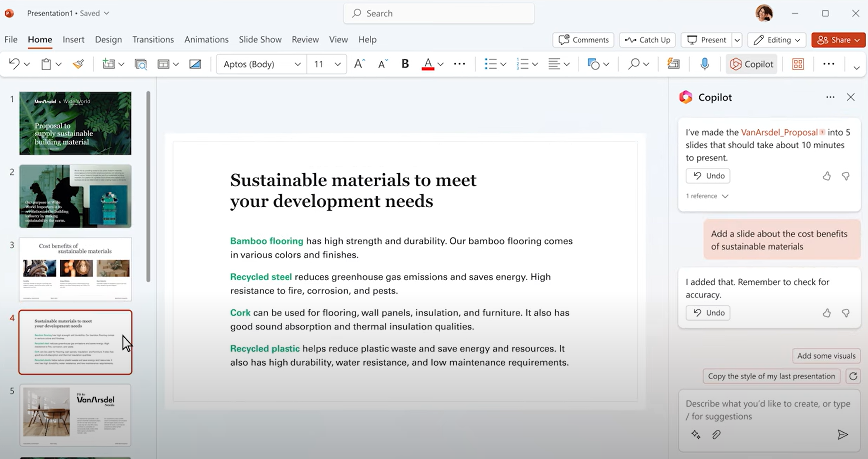Viewport: 868px width, 459px height.
Task: Open the Aptos (Body) font name dropdown
Action: pyautogui.click(x=297, y=64)
